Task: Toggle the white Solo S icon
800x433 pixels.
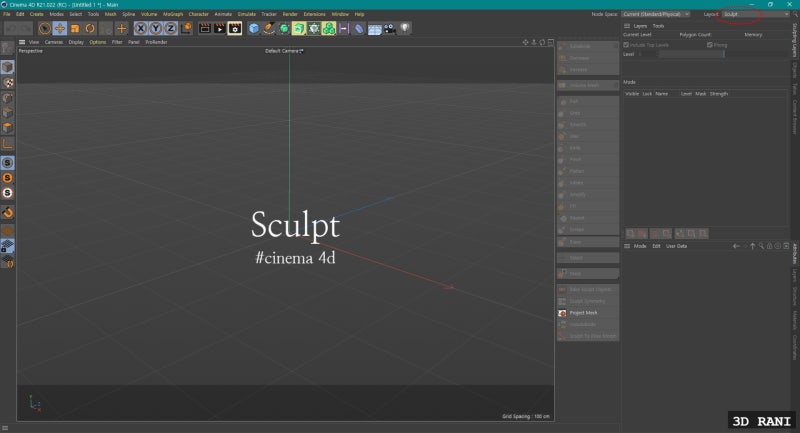Action: pyautogui.click(x=8, y=193)
